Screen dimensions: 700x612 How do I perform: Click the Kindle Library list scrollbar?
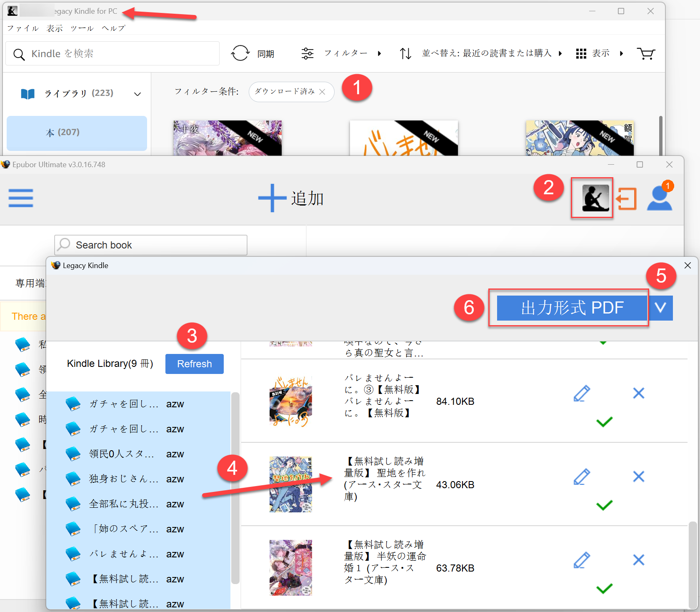(x=235, y=488)
